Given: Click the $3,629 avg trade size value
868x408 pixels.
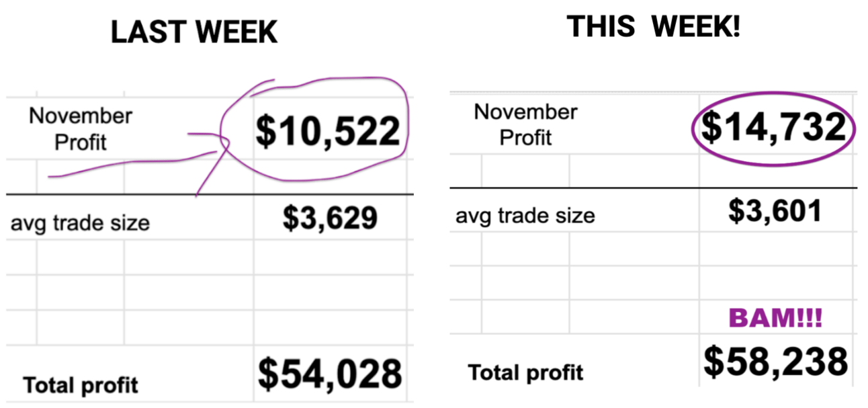Looking at the screenshot, I should (x=329, y=218).
